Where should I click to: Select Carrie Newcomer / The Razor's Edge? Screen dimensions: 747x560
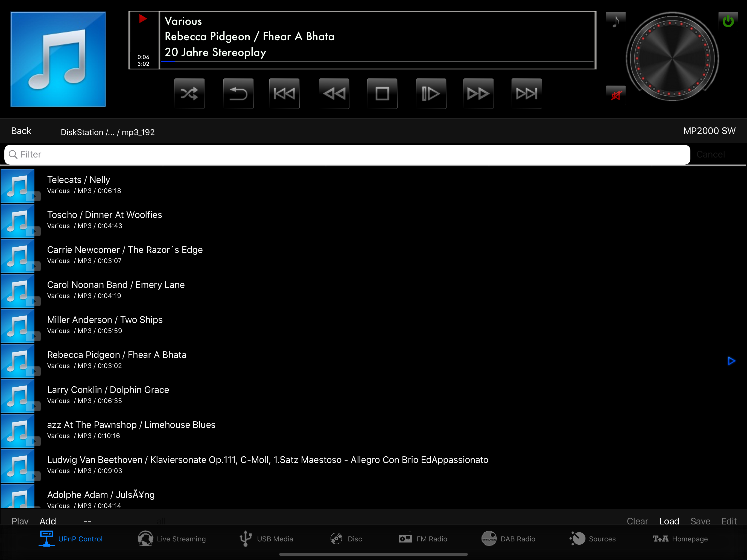(x=373, y=255)
